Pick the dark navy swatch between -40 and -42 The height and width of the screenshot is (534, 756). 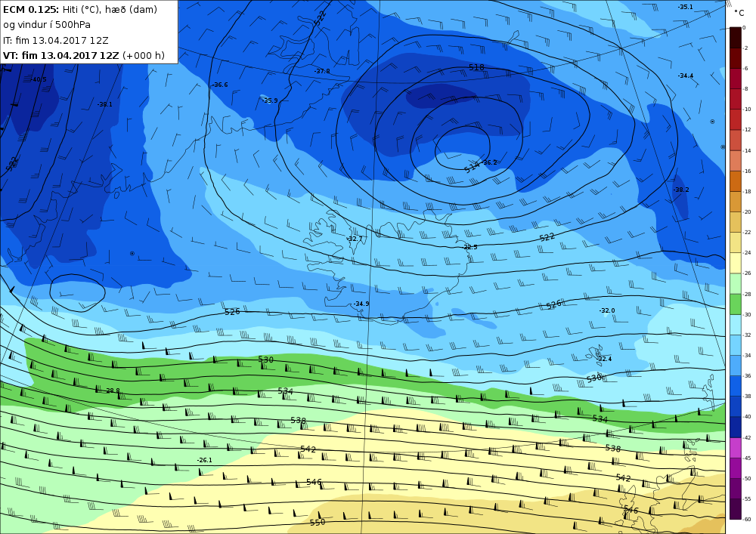(x=736, y=427)
